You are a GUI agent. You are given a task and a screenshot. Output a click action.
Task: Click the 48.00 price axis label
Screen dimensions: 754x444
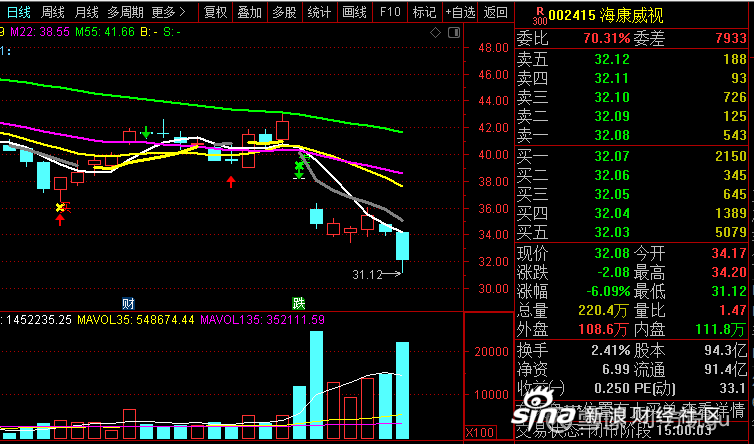(x=493, y=48)
